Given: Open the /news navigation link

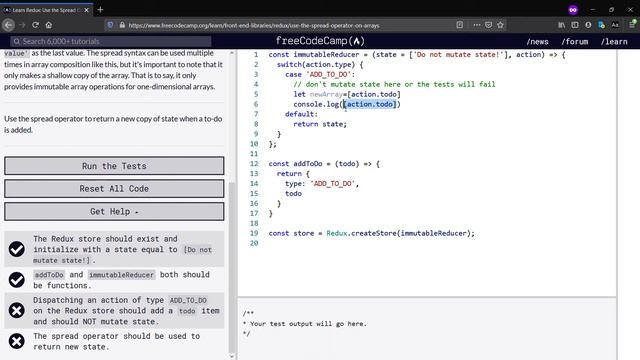Looking at the screenshot, I should pos(537,42).
